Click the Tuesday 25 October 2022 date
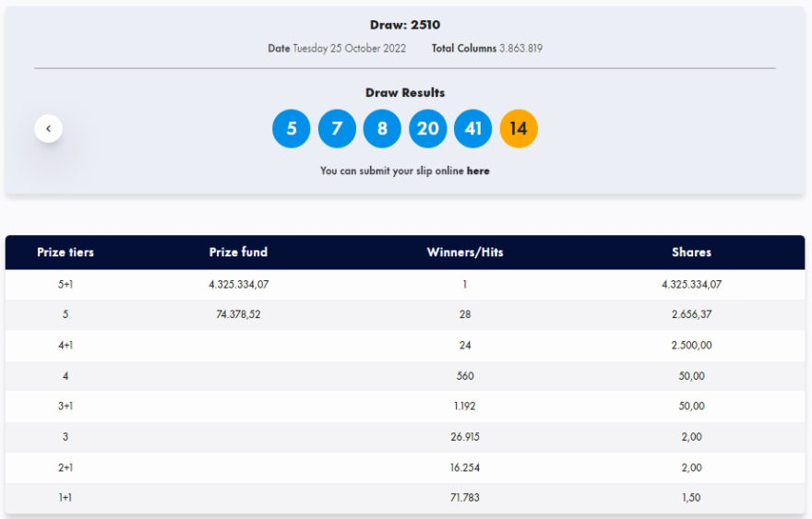 click(x=349, y=48)
